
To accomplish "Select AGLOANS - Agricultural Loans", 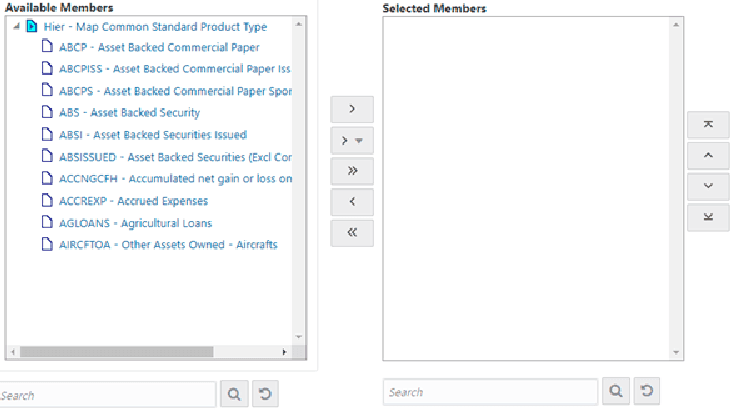I will click(x=135, y=223).
